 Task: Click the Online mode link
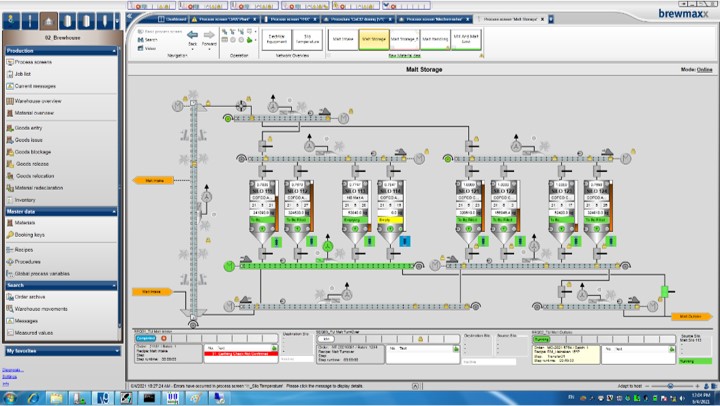pyautogui.click(x=704, y=70)
